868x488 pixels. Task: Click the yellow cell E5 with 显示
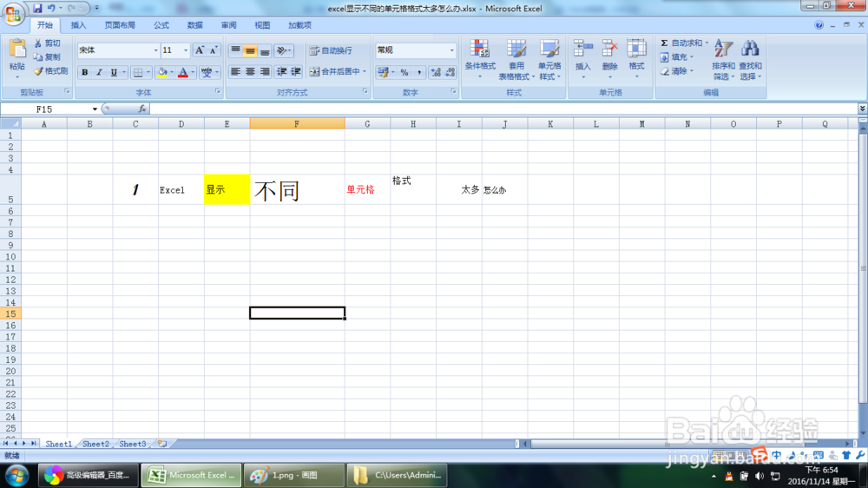click(x=227, y=189)
